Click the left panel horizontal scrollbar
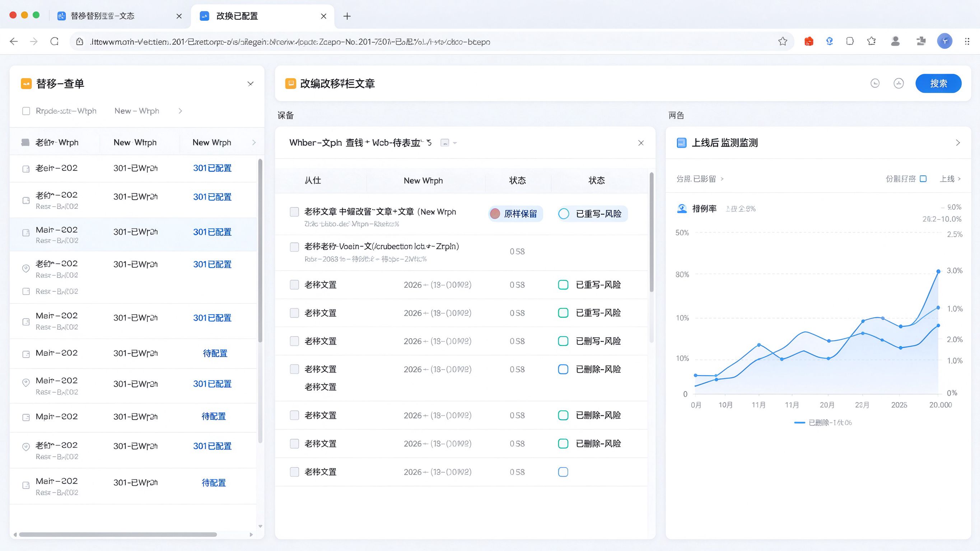The width and height of the screenshot is (980, 551). tap(118, 534)
